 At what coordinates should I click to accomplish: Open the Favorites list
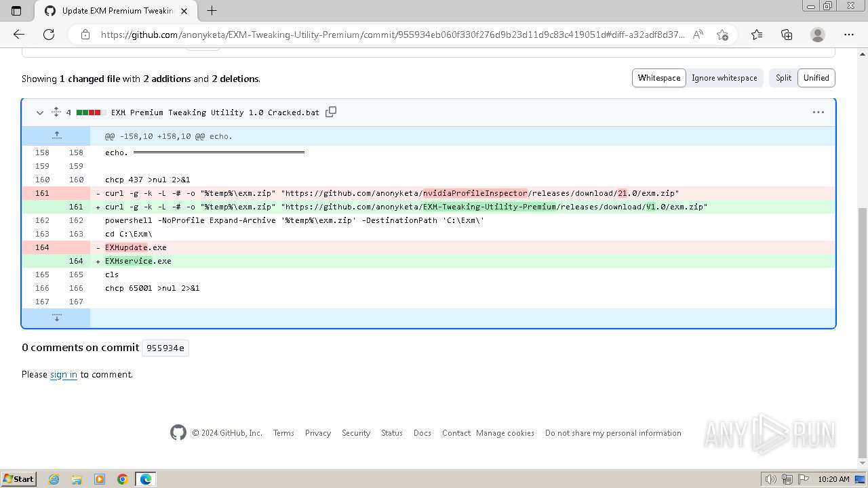(757, 35)
